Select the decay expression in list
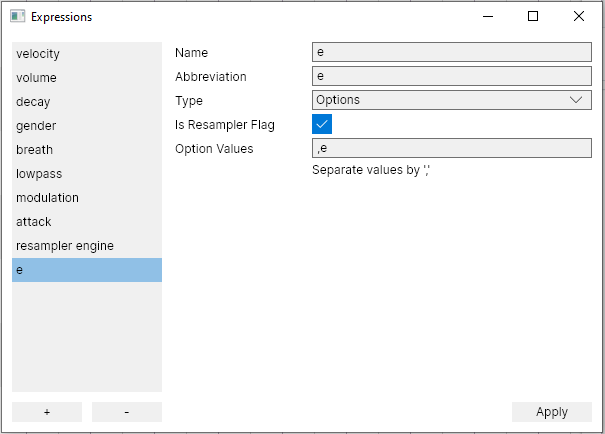Image resolution: width=605 pixels, height=434 pixels. pyautogui.click(x=86, y=102)
